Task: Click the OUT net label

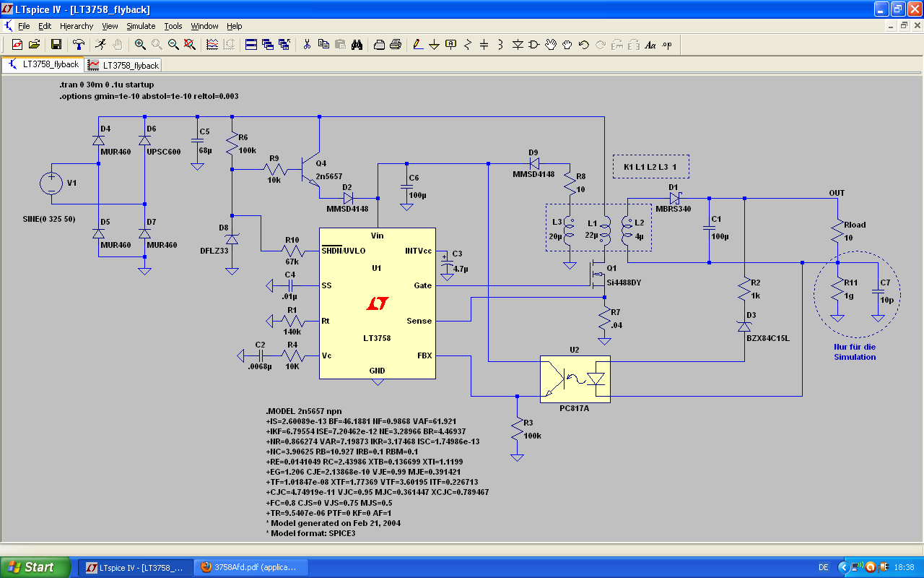Action: click(837, 193)
